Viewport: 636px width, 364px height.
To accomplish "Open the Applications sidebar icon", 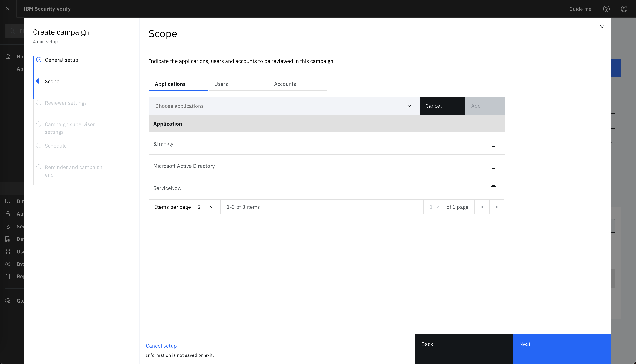I will (x=8, y=69).
